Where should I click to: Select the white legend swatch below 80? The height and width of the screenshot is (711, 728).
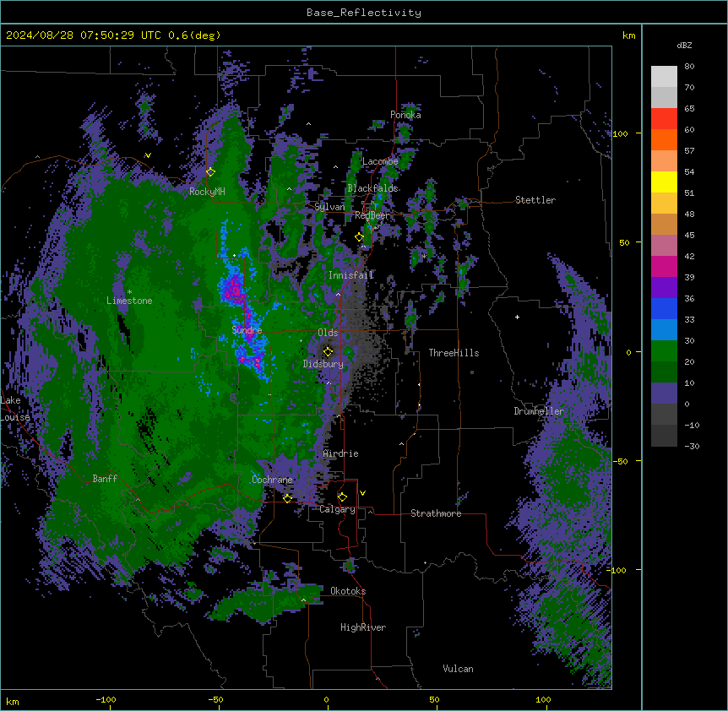tap(664, 77)
